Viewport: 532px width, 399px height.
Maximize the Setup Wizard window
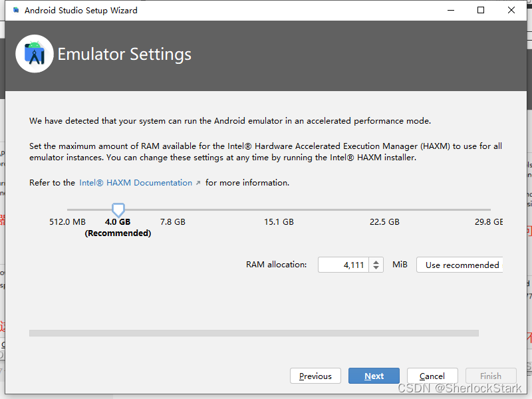coord(481,10)
